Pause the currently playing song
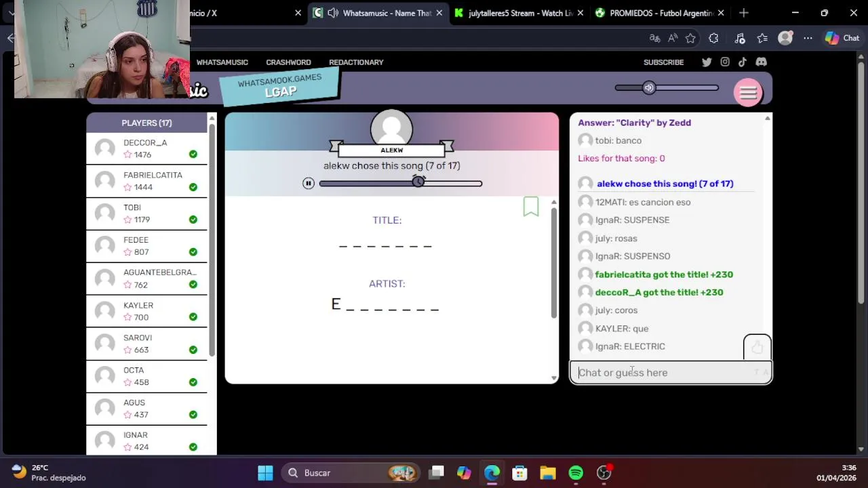This screenshot has width=868, height=488. [309, 183]
